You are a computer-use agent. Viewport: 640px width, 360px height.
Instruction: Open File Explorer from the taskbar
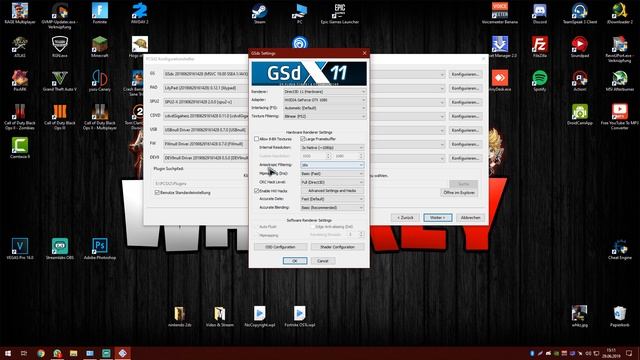click(73, 353)
